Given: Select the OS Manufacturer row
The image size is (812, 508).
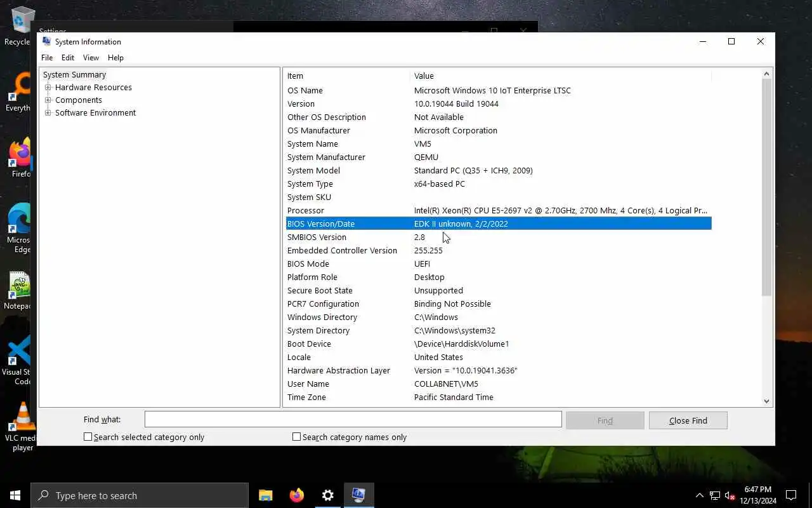Looking at the screenshot, I should tap(499, 131).
